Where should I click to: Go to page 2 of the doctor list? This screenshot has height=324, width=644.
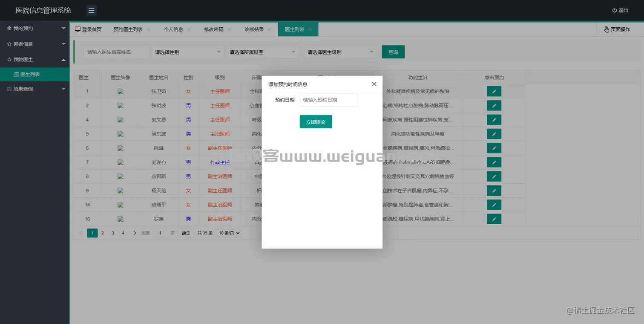pos(103,233)
